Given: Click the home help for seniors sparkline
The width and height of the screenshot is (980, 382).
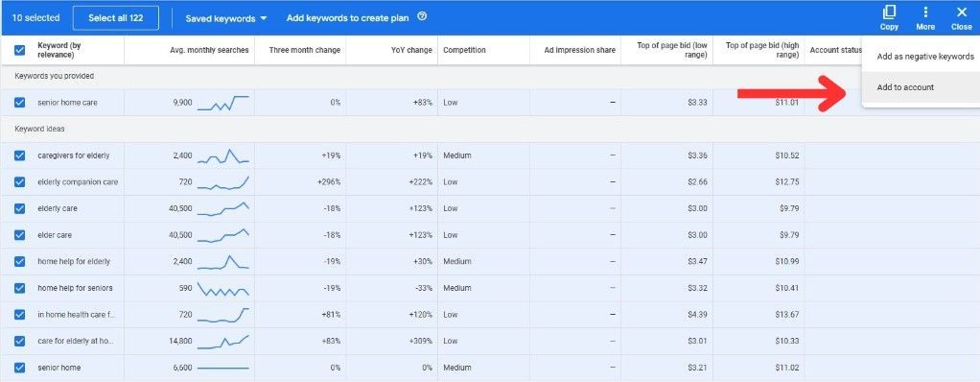Looking at the screenshot, I should 223,288.
